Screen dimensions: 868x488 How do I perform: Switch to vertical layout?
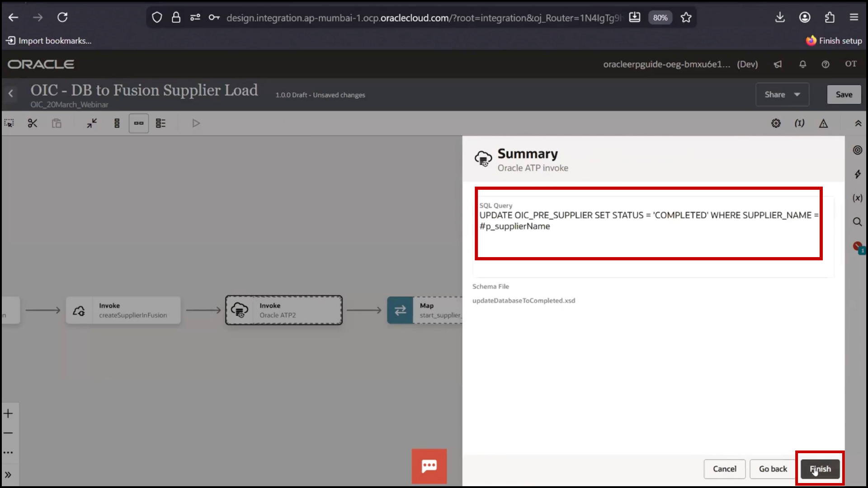[117, 123]
